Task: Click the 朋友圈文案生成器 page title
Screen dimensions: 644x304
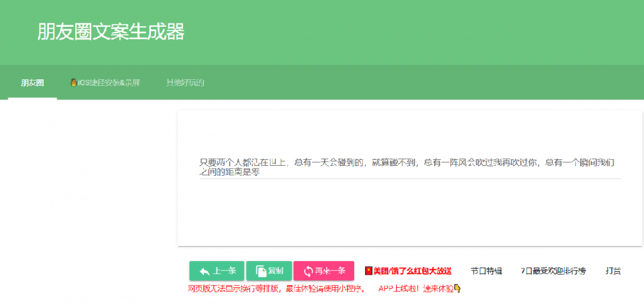Action: tap(111, 32)
